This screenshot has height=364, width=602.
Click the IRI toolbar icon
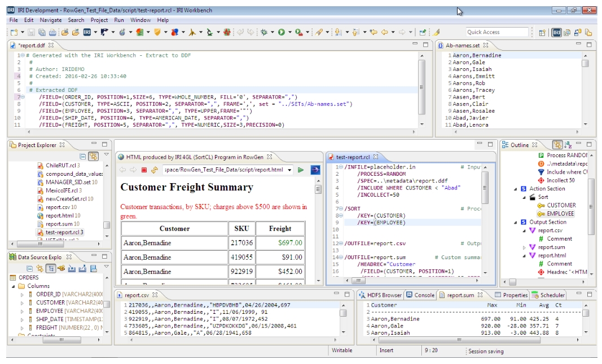[87, 33]
